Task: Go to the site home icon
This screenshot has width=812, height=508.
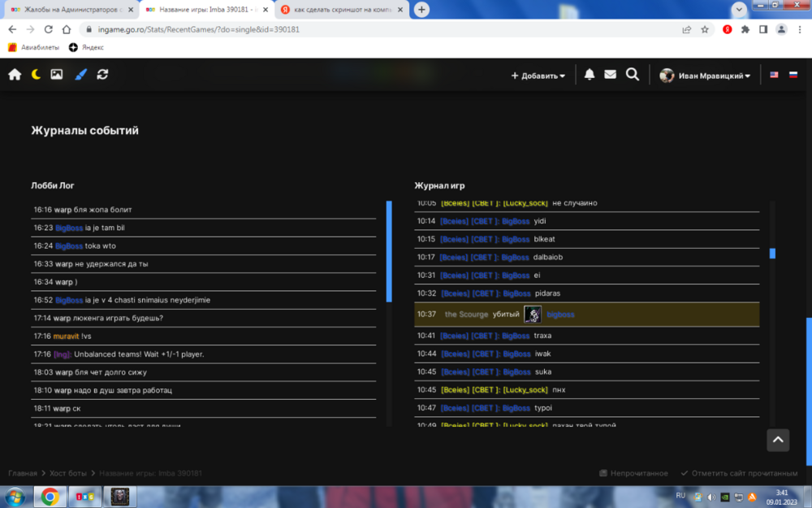Action: click(x=15, y=75)
